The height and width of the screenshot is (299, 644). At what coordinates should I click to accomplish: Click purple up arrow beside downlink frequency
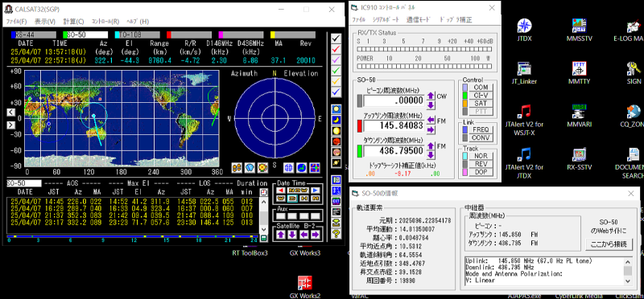click(431, 145)
